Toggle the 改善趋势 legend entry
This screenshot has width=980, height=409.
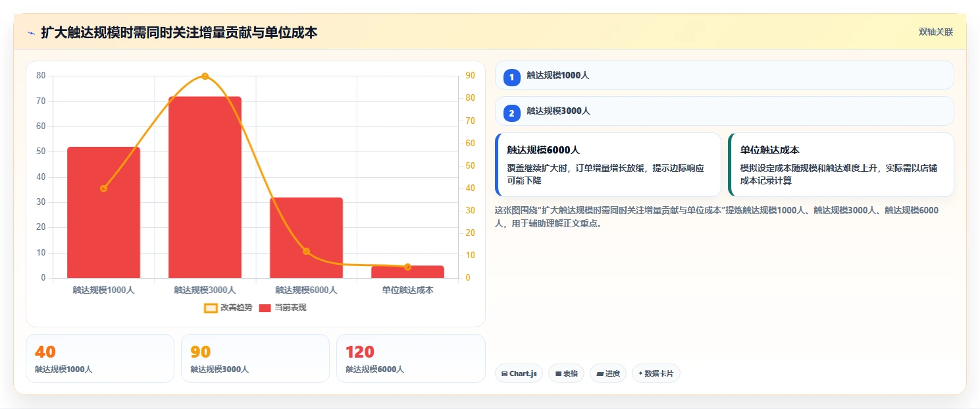tap(228, 308)
